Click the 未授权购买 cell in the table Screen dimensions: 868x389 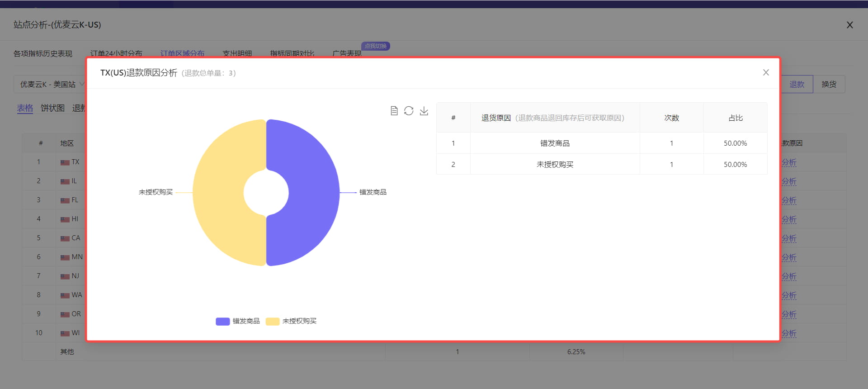point(555,164)
